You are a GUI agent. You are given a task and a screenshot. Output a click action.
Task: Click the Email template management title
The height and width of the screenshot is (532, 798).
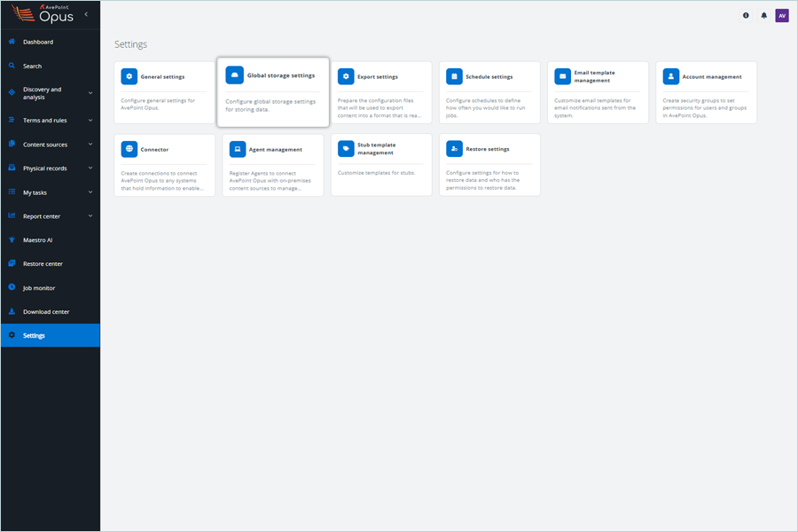pyautogui.click(x=594, y=76)
